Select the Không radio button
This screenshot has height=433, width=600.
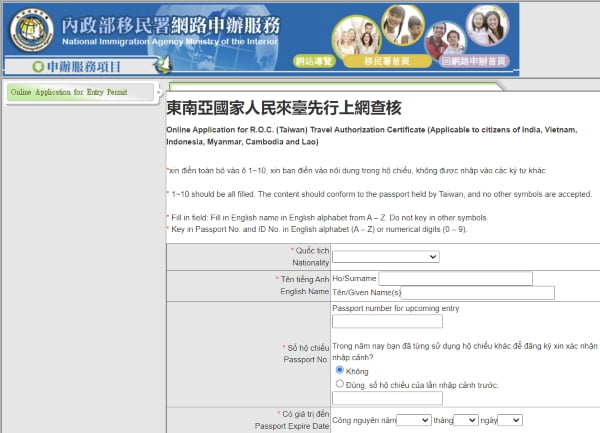tap(339, 370)
